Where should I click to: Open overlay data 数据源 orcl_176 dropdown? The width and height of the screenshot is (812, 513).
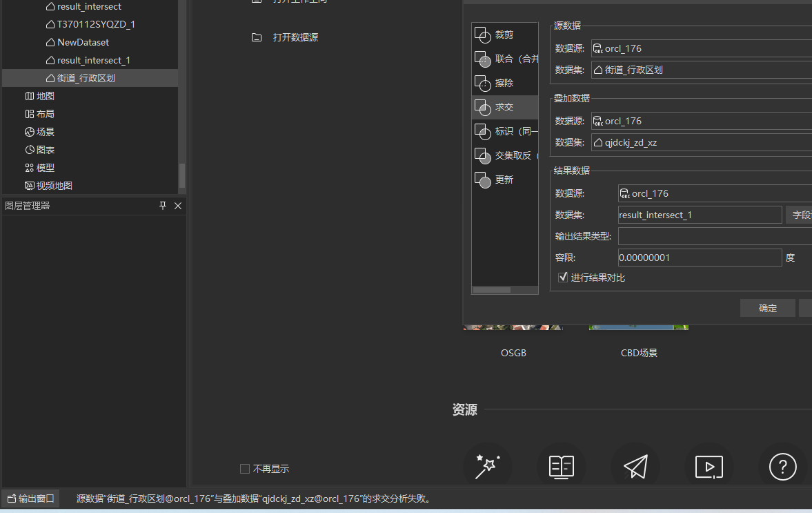[x=702, y=122]
